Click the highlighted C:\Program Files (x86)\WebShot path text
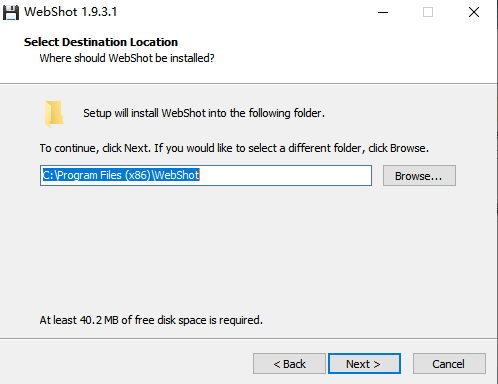This screenshot has width=498, height=384. pos(121,175)
